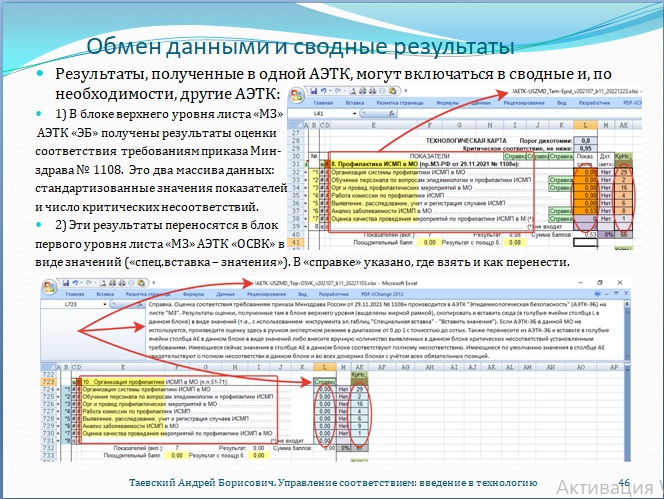
Task: Click the rightmost Справка button in row 30, upper Excel
Action: (x=561, y=156)
